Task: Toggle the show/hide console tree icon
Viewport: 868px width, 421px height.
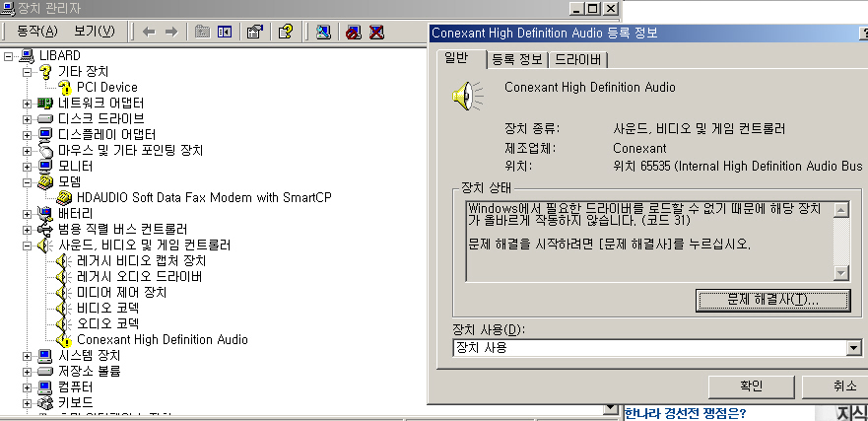Action: click(225, 32)
